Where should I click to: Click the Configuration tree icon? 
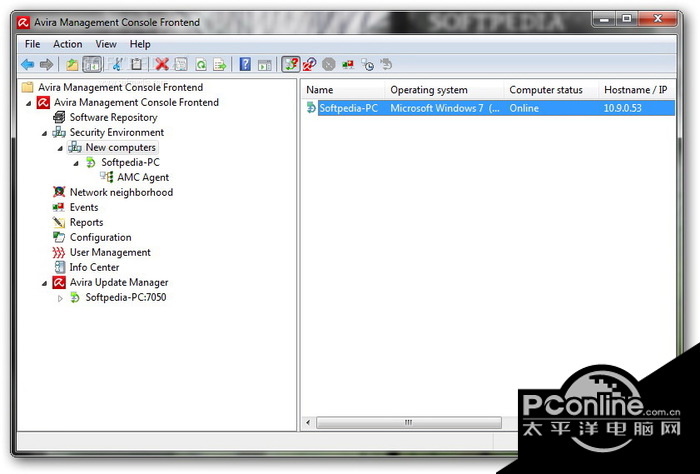(x=58, y=237)
